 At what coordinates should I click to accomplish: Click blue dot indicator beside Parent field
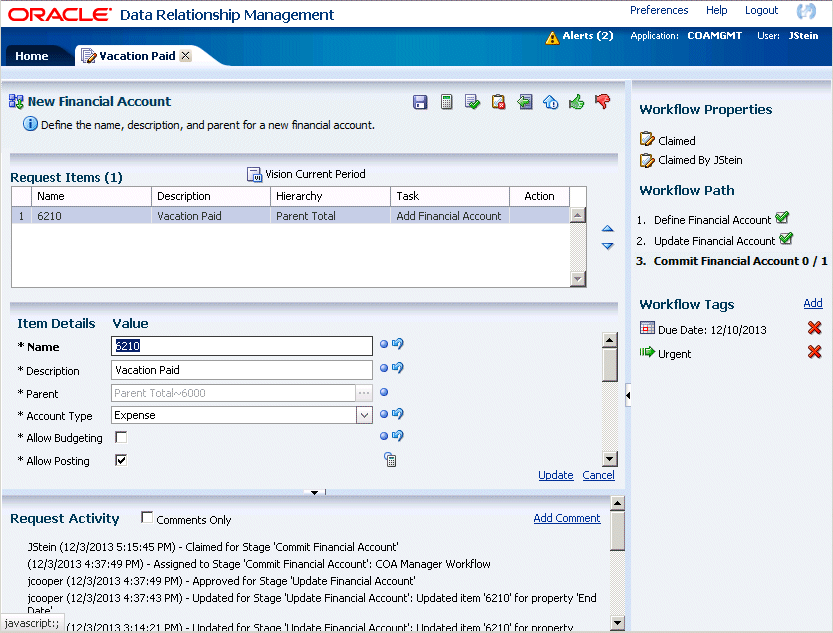[384, 392]
